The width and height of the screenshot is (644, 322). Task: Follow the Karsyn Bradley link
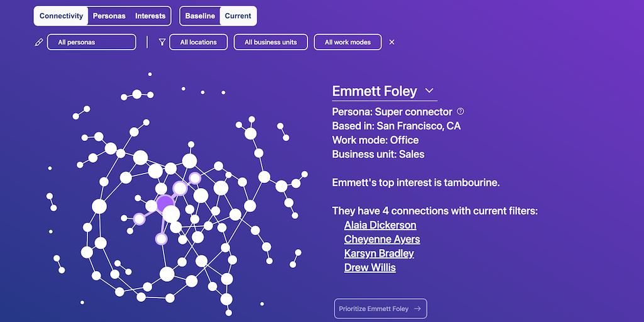[379, 253]
